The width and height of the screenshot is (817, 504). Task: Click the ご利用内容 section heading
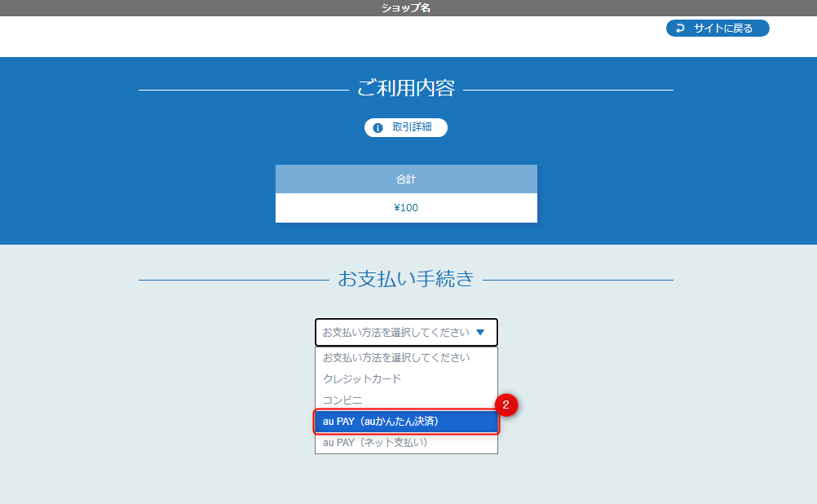click(x=406, y=90)
